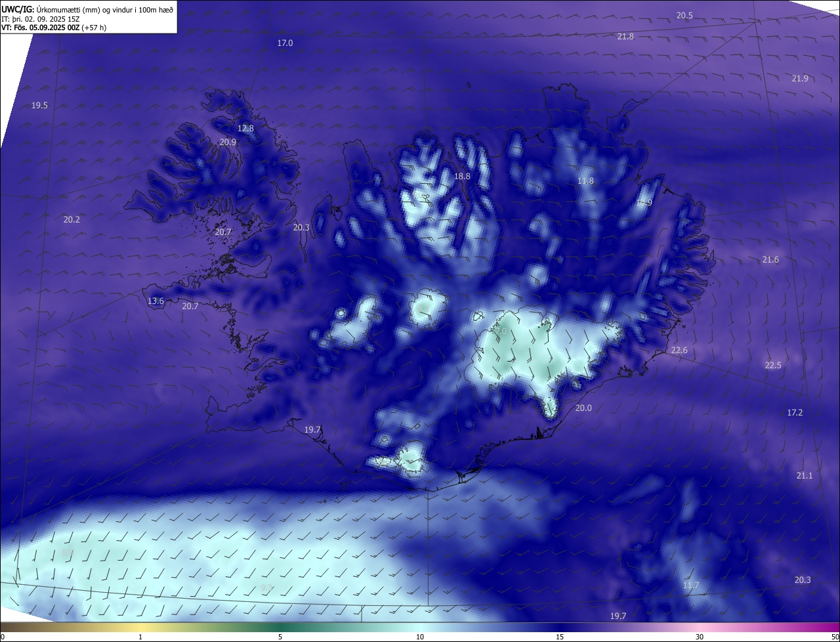Click the map value 20.2

[72, 219]
